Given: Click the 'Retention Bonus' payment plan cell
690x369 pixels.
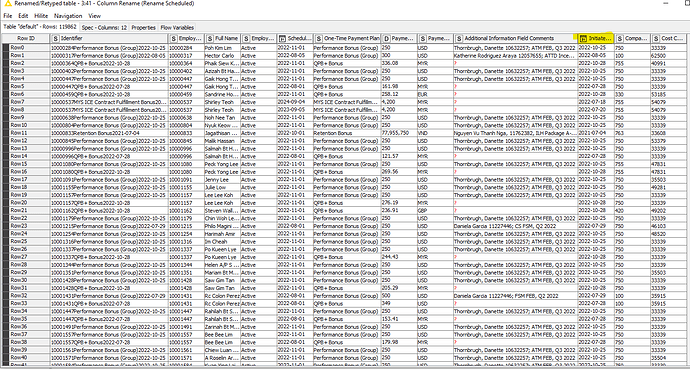Looking at the screenshot, I should pos(346,133).
